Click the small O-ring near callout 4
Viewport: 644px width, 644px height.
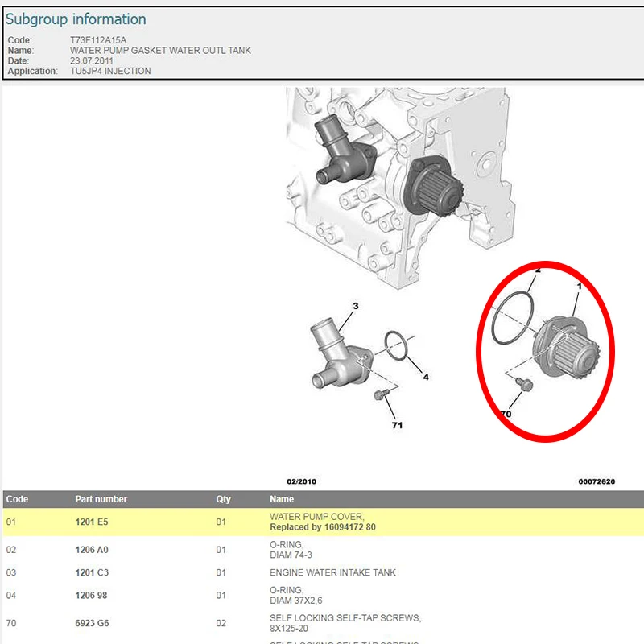coord(396,346)
